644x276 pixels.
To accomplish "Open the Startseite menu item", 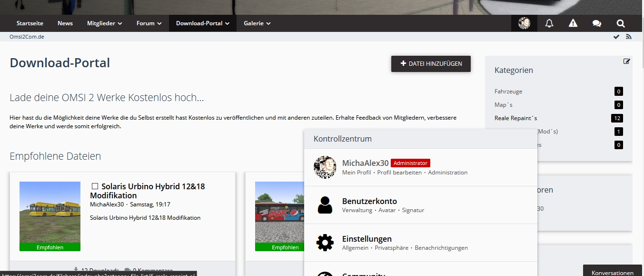I will 30,23.
